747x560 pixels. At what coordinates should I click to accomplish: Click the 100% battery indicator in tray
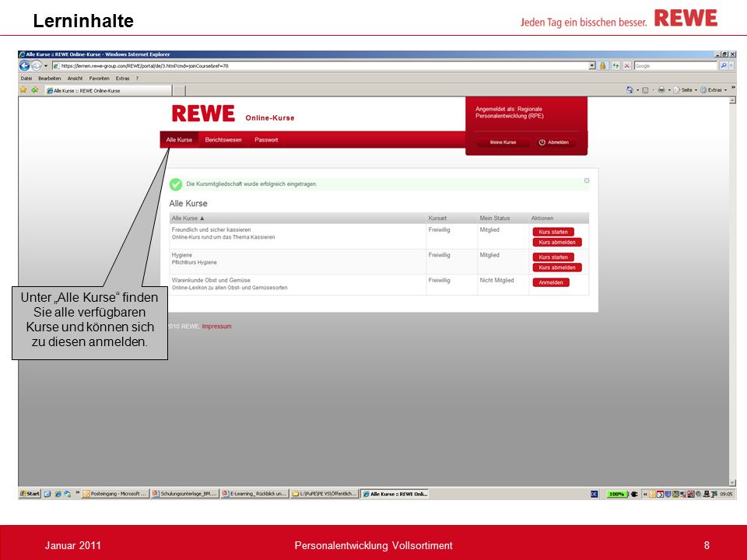[616, 495]
